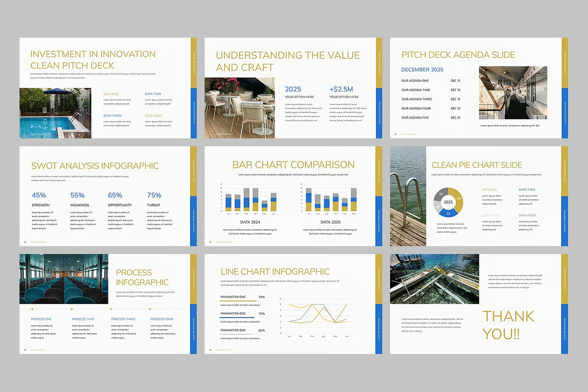Click the swimming pool photo on the first slide
588x392 pixels.
point(55,113)
